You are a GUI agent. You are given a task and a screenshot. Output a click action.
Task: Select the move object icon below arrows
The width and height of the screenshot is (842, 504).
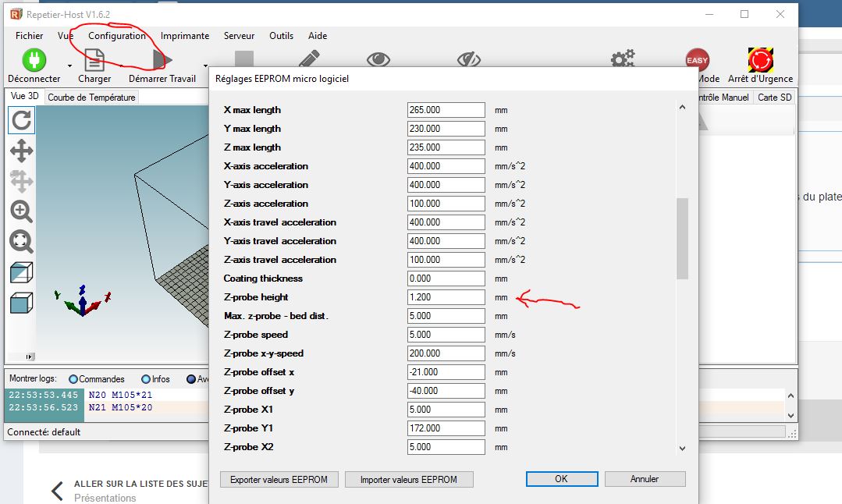(x=22, y=181)
